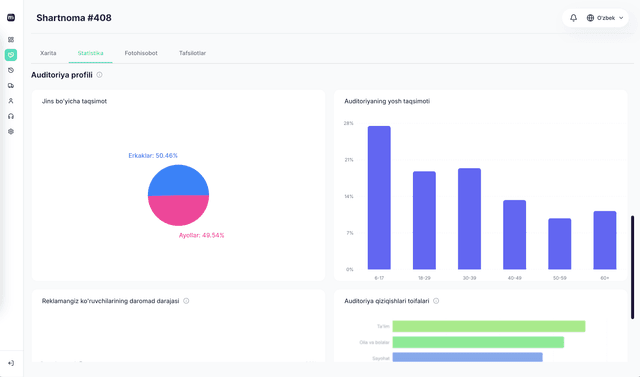Viewport: 640px width, 377px height.
Task: Click the Auditoriya qiziqishlari toifalari heading
Action: pyautogui.click(x=387, y=301)
